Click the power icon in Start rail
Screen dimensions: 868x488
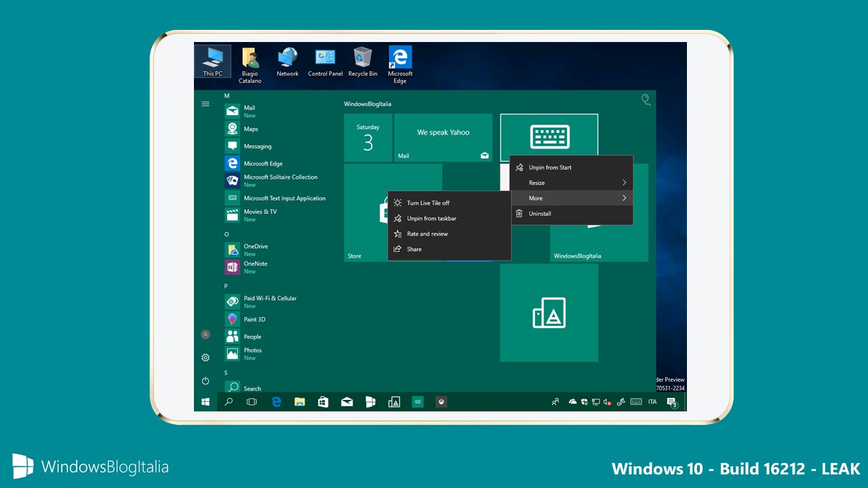click(x=205, y=380)
